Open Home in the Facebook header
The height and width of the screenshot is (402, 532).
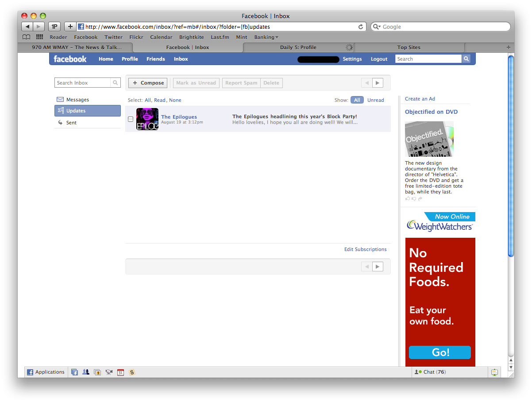pyautogui.click(x=106, y=59)
